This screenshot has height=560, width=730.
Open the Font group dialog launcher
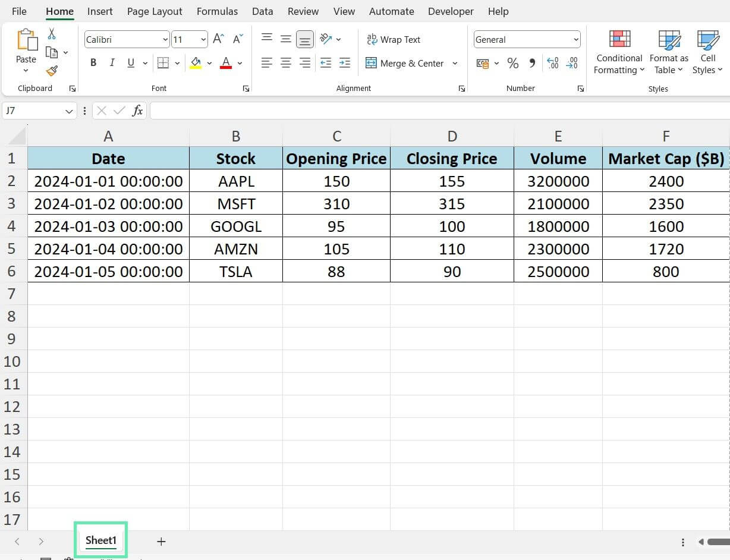[x=246, y=89]
